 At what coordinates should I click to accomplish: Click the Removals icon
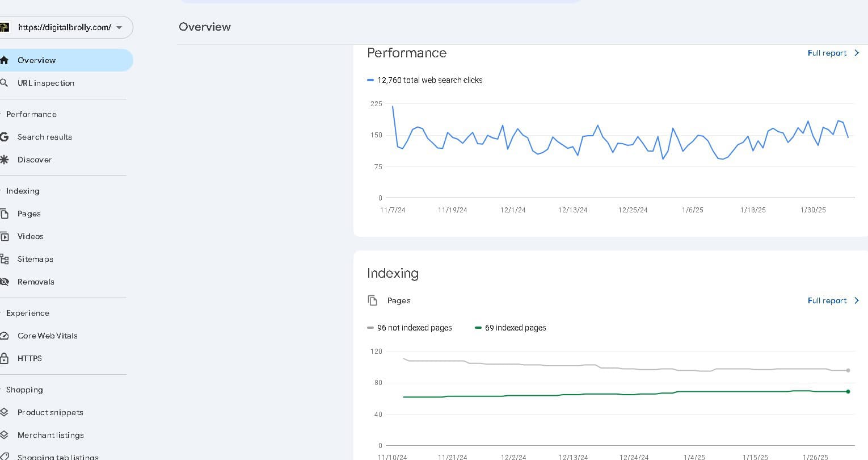(5, 282)
